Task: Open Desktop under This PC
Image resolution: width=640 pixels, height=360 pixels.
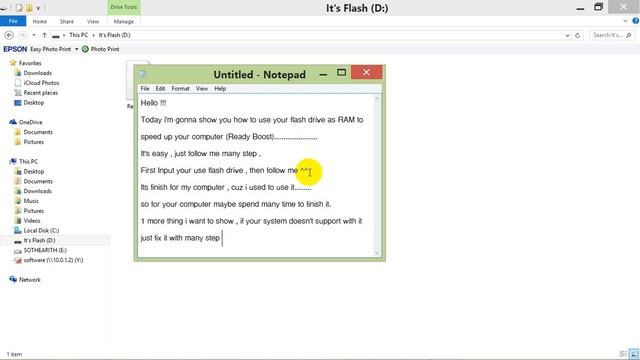Action: [x=33, y=171]
